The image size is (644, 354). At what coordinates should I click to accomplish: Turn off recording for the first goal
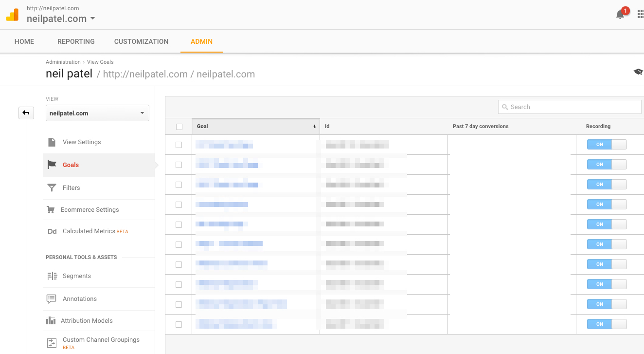pyautogui.click(x=607, y=145)
